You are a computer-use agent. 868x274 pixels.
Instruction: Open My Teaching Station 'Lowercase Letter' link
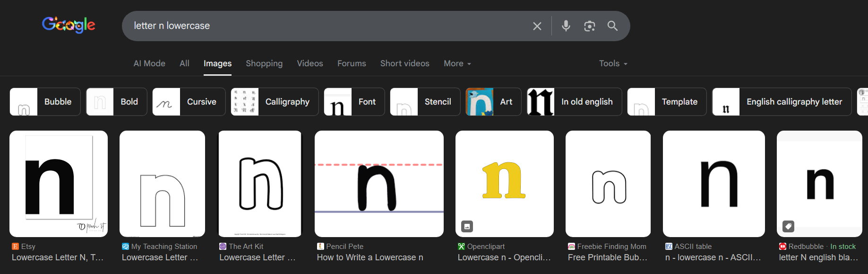[x=160, y=257]
